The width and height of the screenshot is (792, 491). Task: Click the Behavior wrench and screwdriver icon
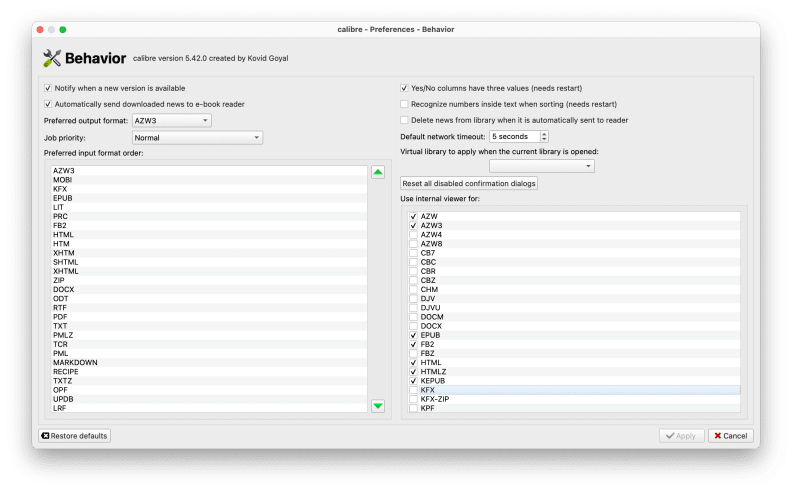[52, 58]
